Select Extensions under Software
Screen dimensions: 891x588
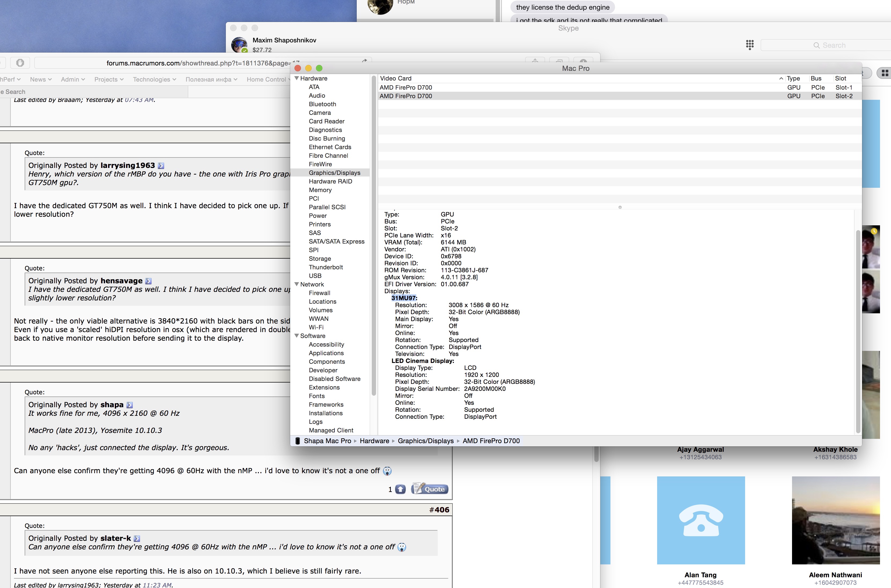tap(324, 388)
